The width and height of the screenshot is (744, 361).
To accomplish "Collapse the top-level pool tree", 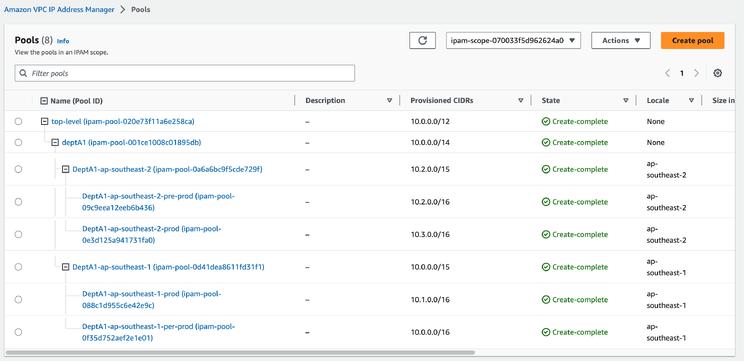I will (x=45, y=121).
